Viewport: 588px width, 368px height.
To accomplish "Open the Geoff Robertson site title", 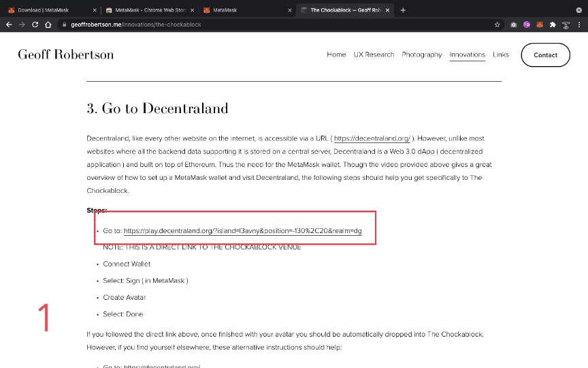I will click(66, 55).
